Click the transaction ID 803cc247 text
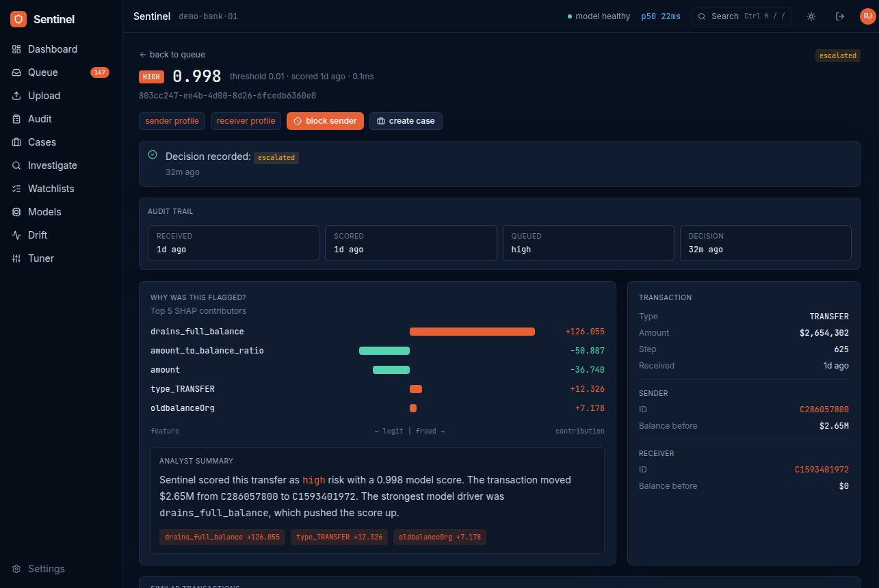This screenshot has width=879, height=588. 227,96
